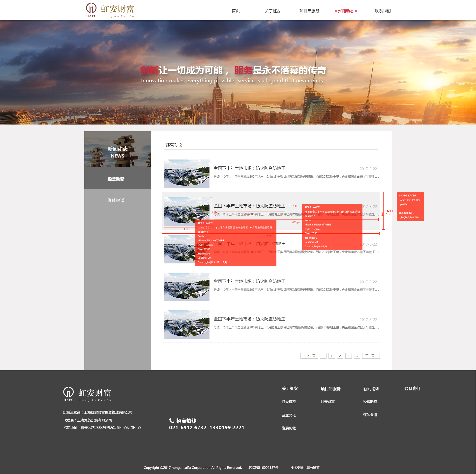Open the 项目与服务 navigation item
Image resolution: width=476 pixels, height=474 pixels.
[309, 11]
